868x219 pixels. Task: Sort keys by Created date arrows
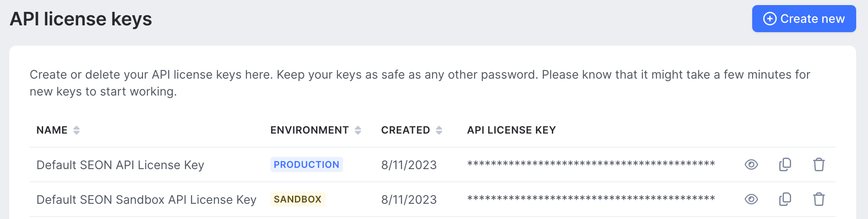click(439, 130)
